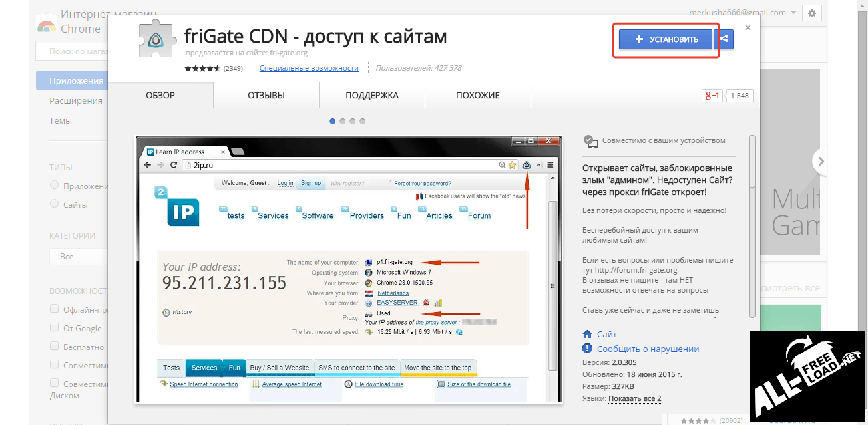Close the extension details dialog
This screenshot has height=425, width=868.
pos(748,28)
